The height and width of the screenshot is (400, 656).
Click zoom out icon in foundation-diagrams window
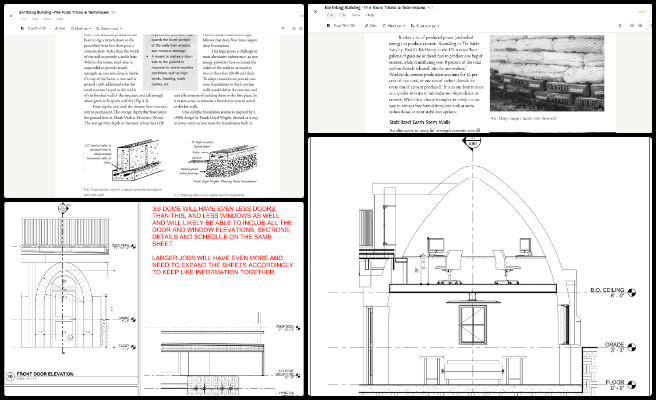[x=294, y=28]
